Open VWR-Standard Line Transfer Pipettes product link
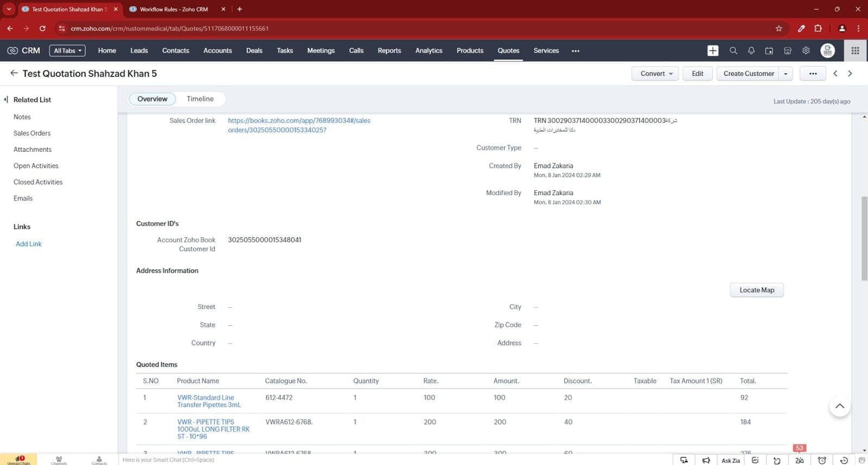 209,401
